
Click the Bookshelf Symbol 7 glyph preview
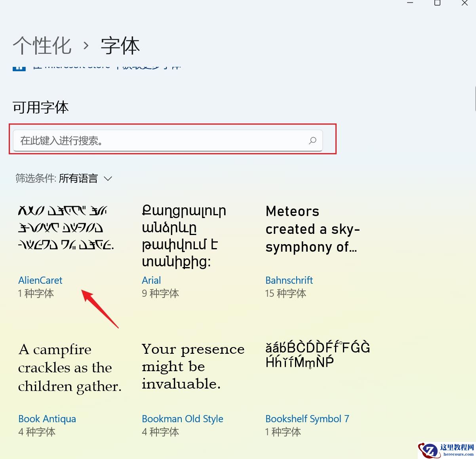(x=318, y=354)
